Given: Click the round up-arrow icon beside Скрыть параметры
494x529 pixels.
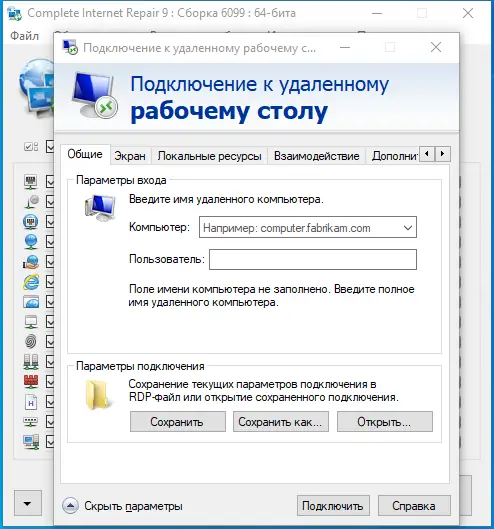Looking at the screenshot, I should click(71, 506).
